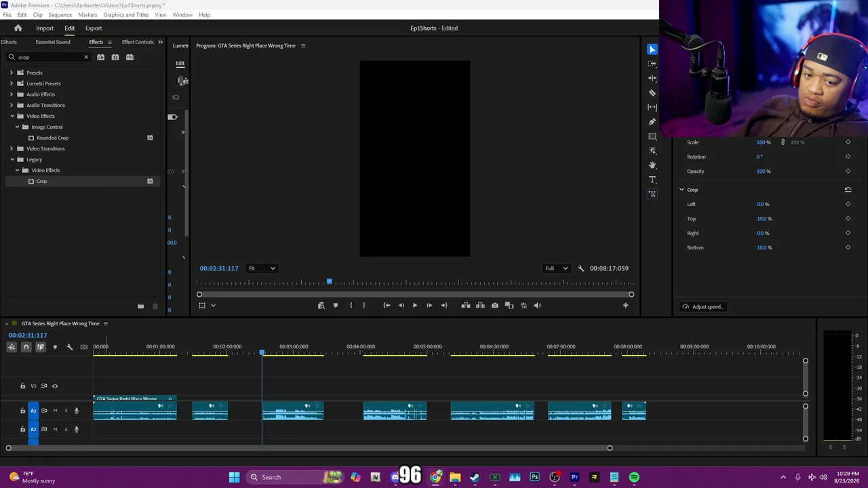Mute the A2 audio track
The width and height of the screenshot is (868, 488).
56,429
